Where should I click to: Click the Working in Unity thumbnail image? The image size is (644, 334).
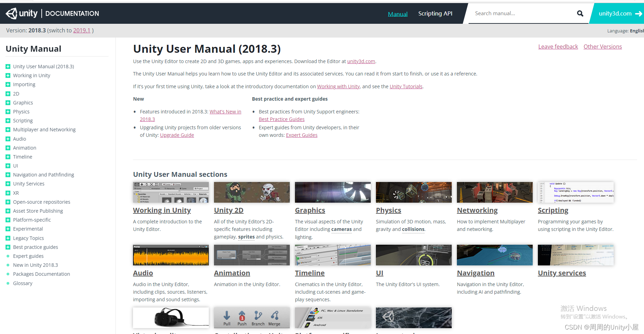tap(171, 192)
